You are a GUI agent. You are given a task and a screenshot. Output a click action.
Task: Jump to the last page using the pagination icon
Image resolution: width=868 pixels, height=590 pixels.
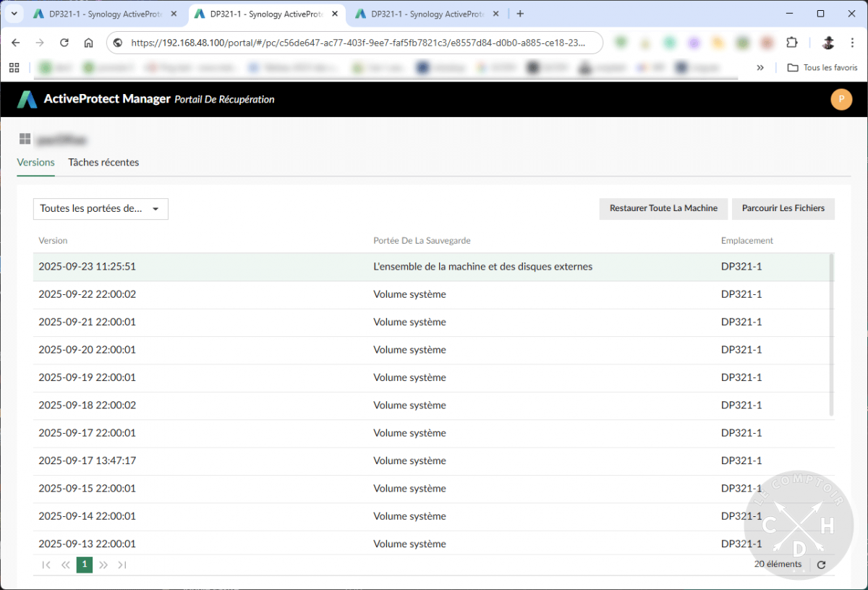(x=122, y=565)
